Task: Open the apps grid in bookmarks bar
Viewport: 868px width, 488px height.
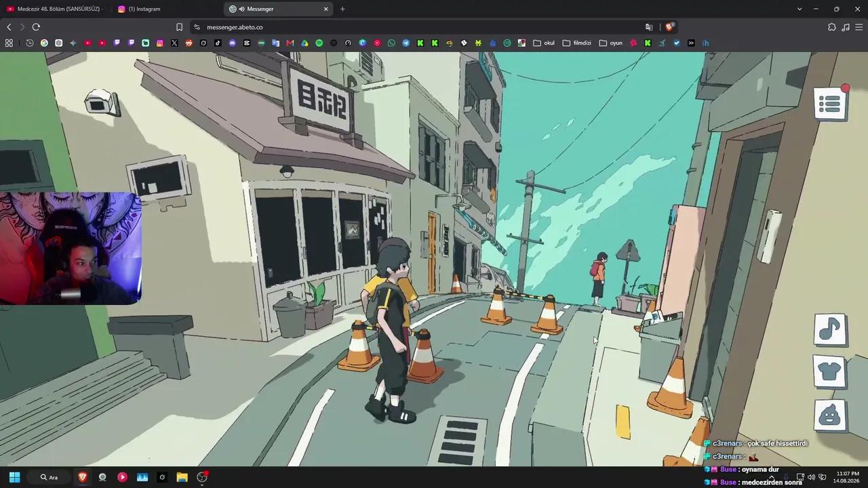Action: (x=9, y=43)
